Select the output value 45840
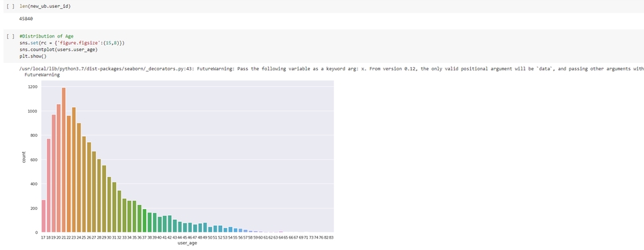This screenshot has width=644, height=250. point(26,19)
